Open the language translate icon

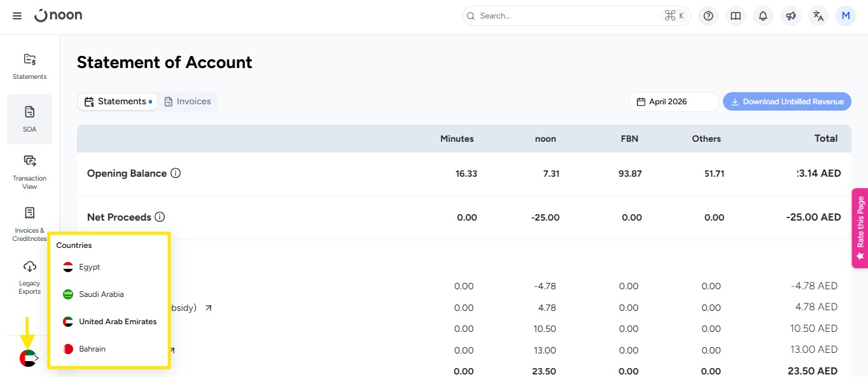coord(818,16)
